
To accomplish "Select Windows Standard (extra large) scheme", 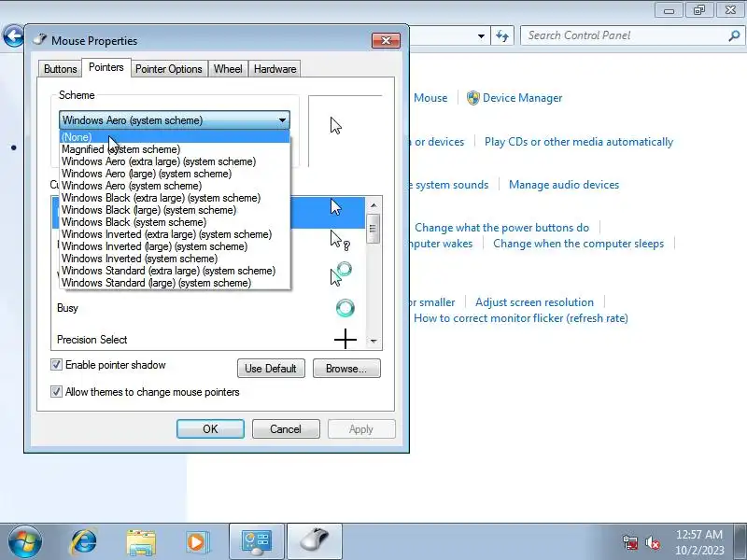I will pos(175,271).
